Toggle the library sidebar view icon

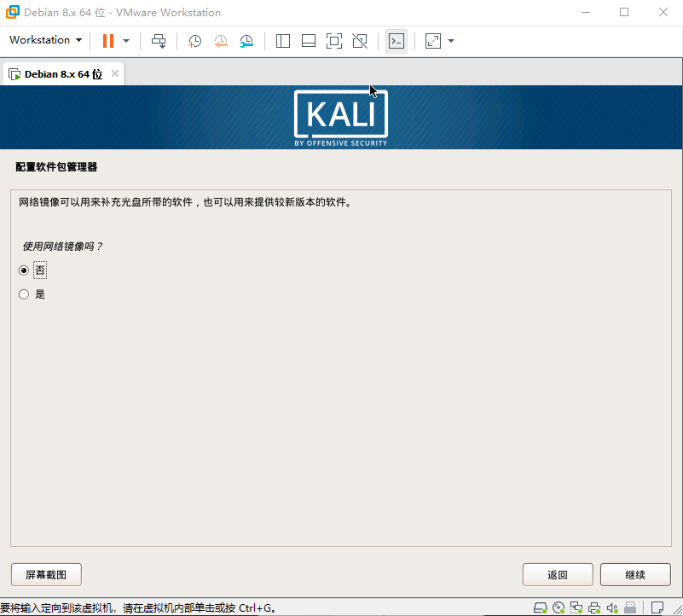[x=283, y=41]
